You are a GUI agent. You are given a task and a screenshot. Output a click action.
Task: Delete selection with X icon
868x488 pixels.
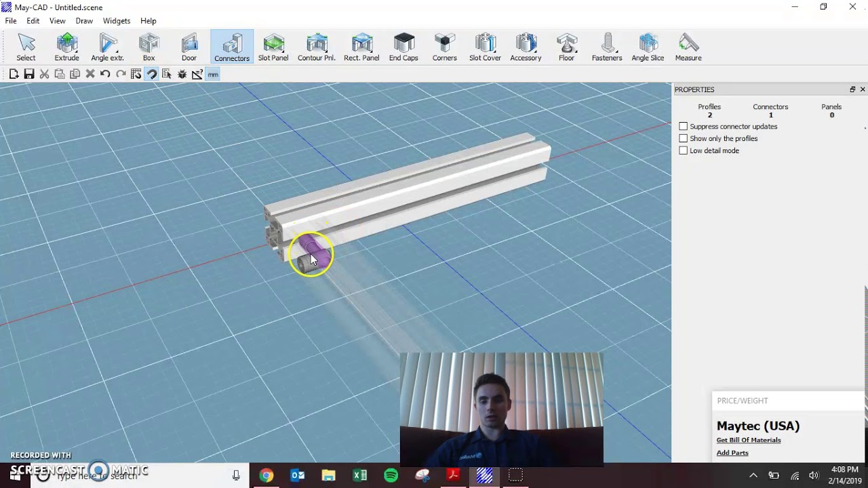pos(90,74)
